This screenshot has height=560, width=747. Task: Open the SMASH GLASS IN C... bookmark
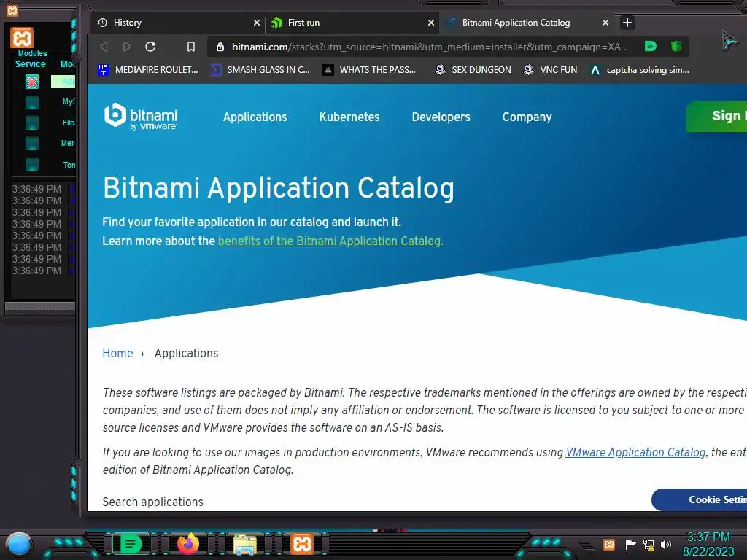tap(260, 70)
